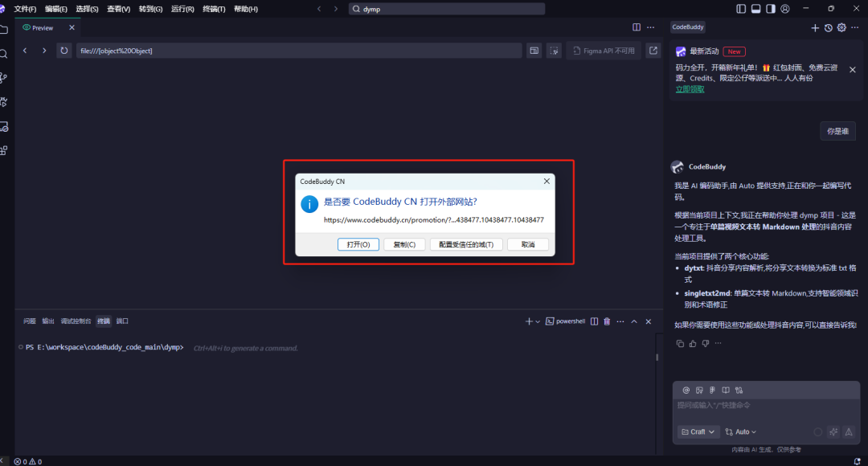Open the 终端(T) menu
The image size is (868, 466).
coord(214,9)
